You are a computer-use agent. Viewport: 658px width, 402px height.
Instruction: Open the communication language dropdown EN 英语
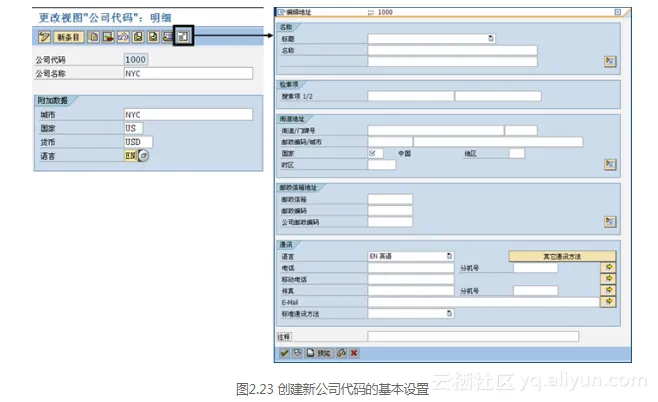(449, 256)
